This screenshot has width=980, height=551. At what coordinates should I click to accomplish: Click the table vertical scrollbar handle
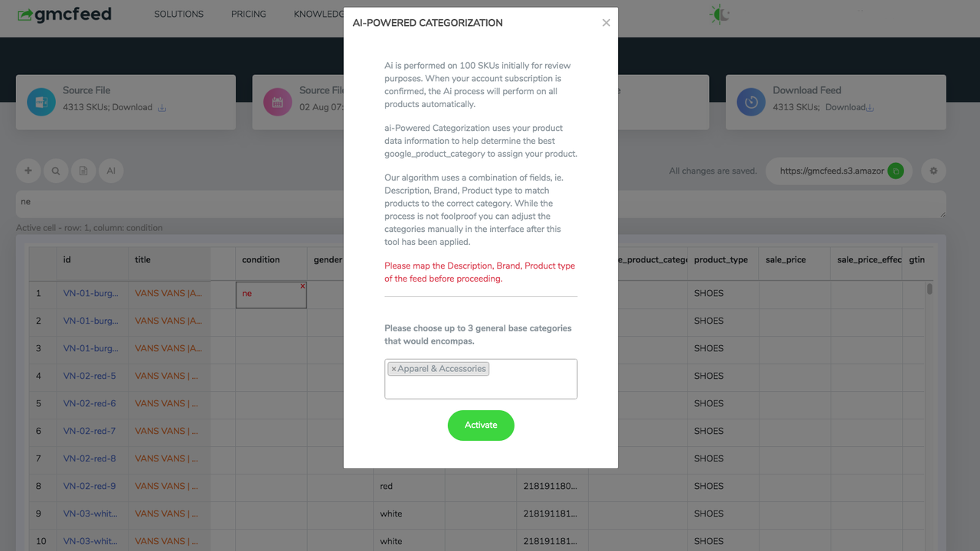(929, 289)
